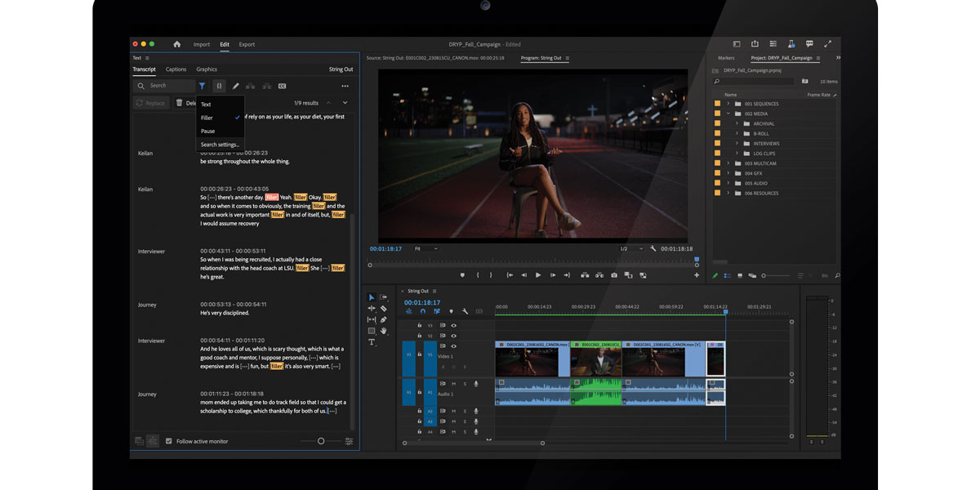Select the Razor tool in the tools panel
This screenshot has height=490, width=980.
[x=383, y=309]
